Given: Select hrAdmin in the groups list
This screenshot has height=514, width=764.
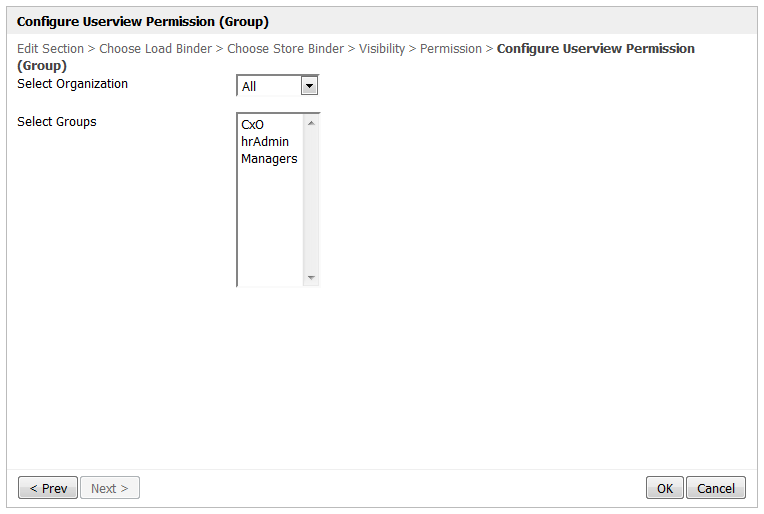Looking at the screenshot, I should tap(265, 142).
